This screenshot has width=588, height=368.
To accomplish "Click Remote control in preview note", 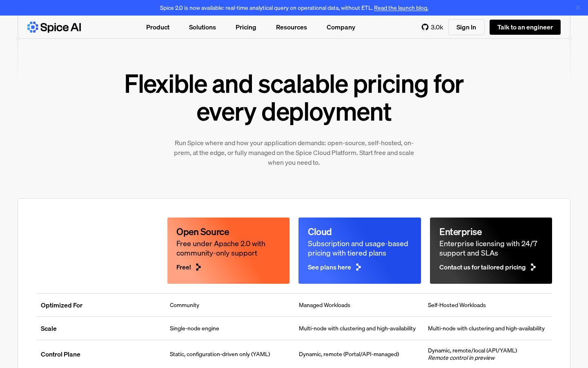I will coord(461,358).
